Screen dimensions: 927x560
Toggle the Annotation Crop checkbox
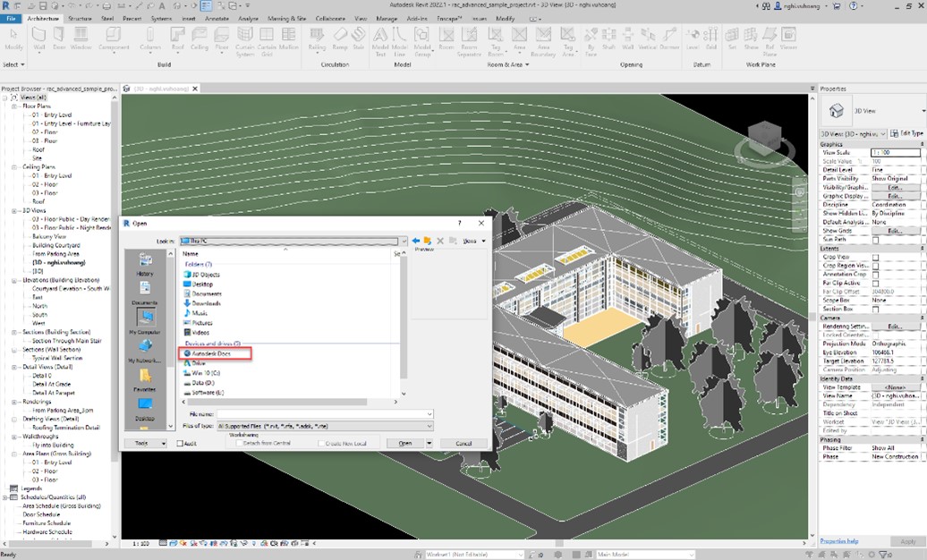[876, 275]
